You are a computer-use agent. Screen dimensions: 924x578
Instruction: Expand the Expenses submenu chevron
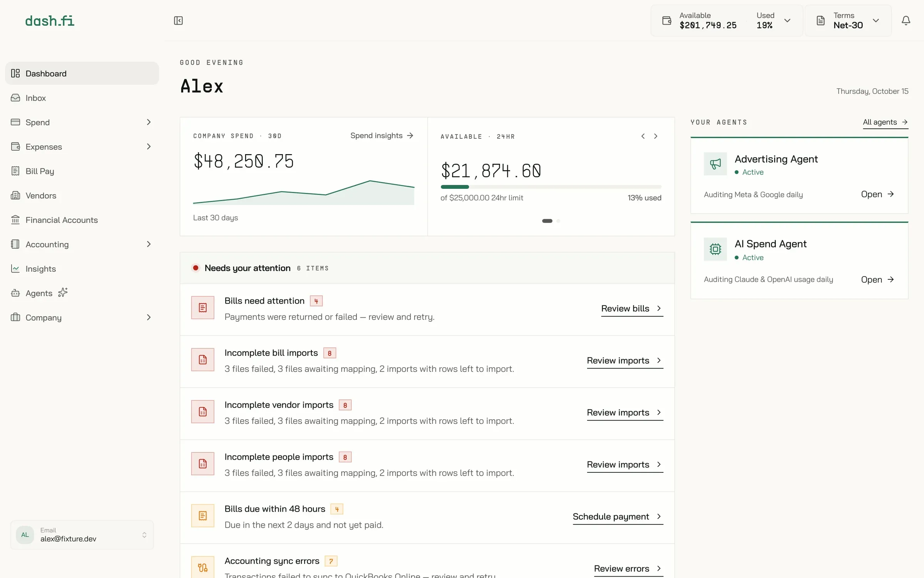[149, 146]
